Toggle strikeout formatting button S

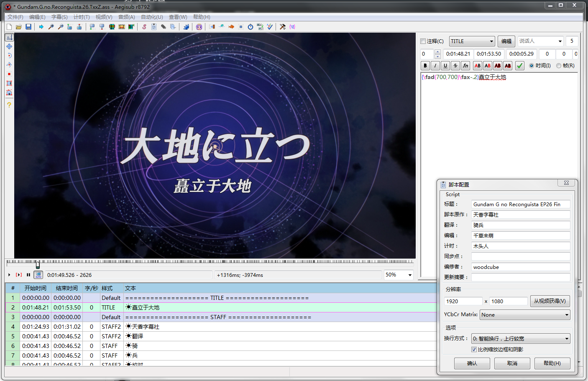click(x=455, y=66)
